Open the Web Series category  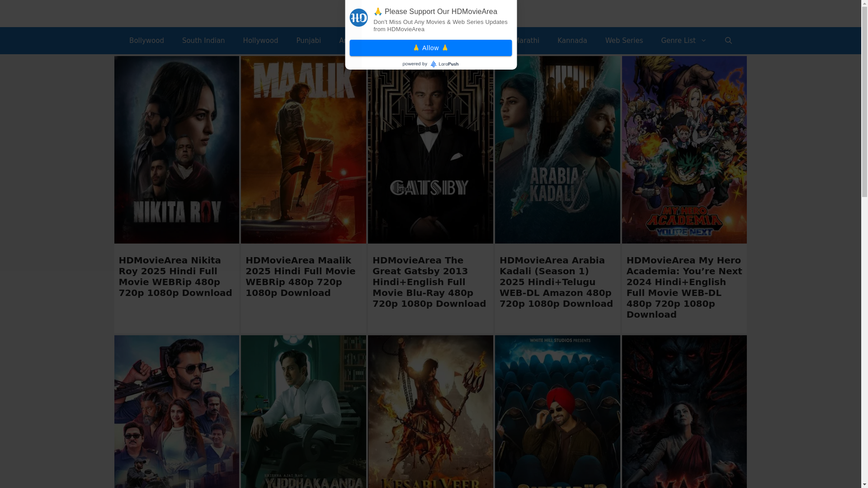point(624,41)
